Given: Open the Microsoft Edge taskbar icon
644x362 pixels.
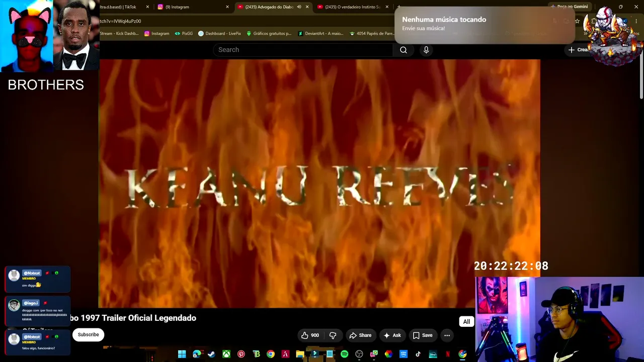Looking at the screenshot, I should coord(197,354).
